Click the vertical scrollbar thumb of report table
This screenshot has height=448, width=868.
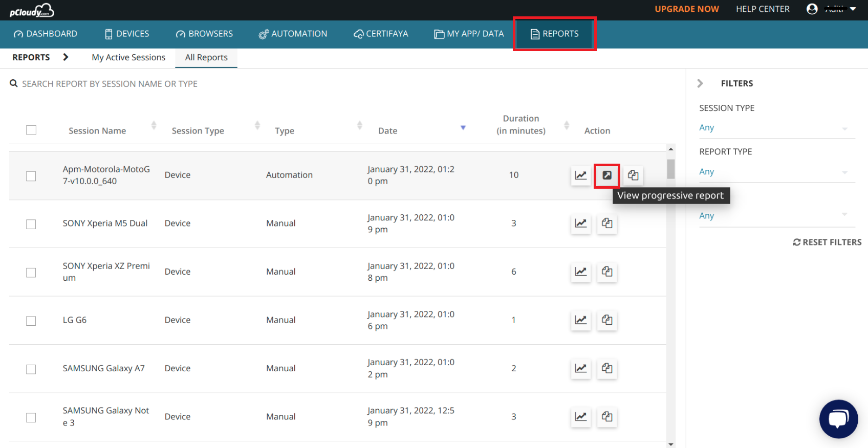pyautogui.click(x=670, y=169)
